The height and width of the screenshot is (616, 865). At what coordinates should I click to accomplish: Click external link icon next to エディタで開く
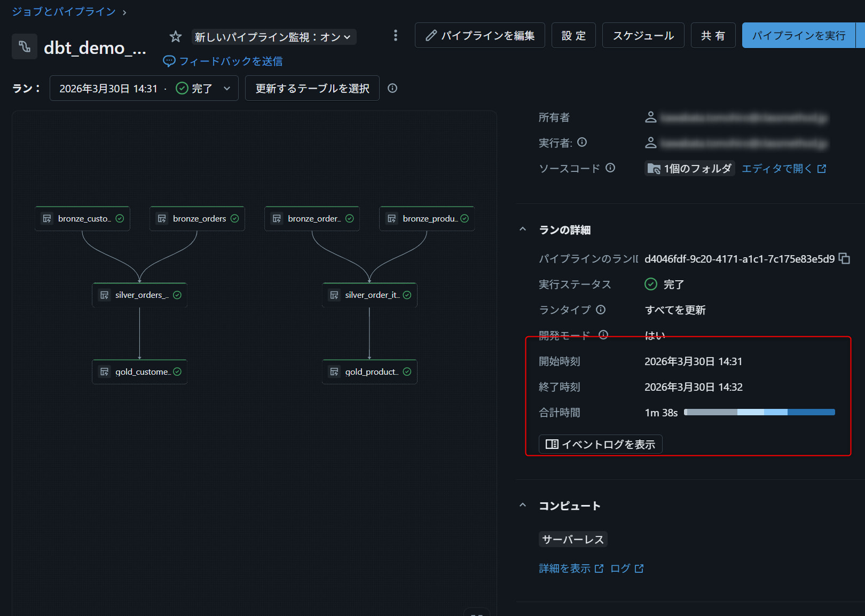click(822, 169)
